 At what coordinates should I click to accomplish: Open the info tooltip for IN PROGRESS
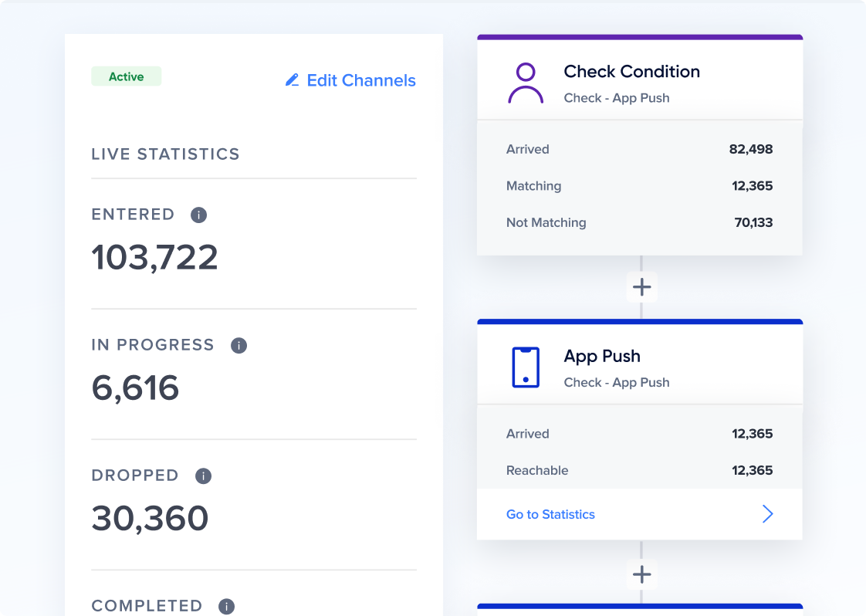238,345
